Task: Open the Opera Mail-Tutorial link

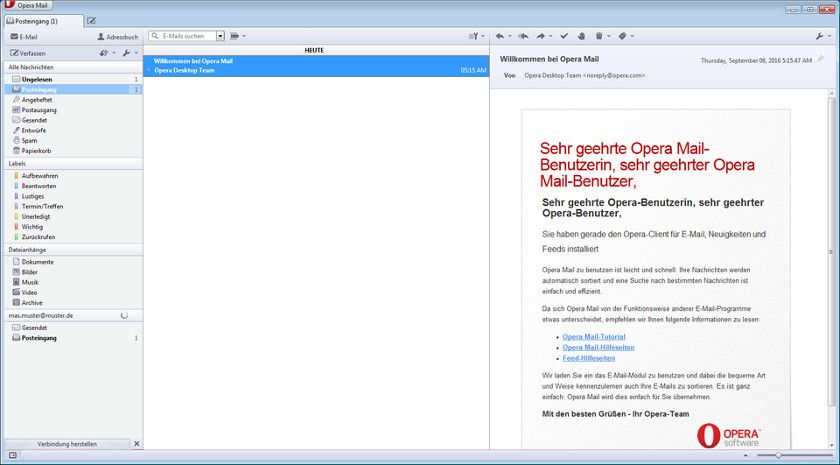Action: point(594,337)
